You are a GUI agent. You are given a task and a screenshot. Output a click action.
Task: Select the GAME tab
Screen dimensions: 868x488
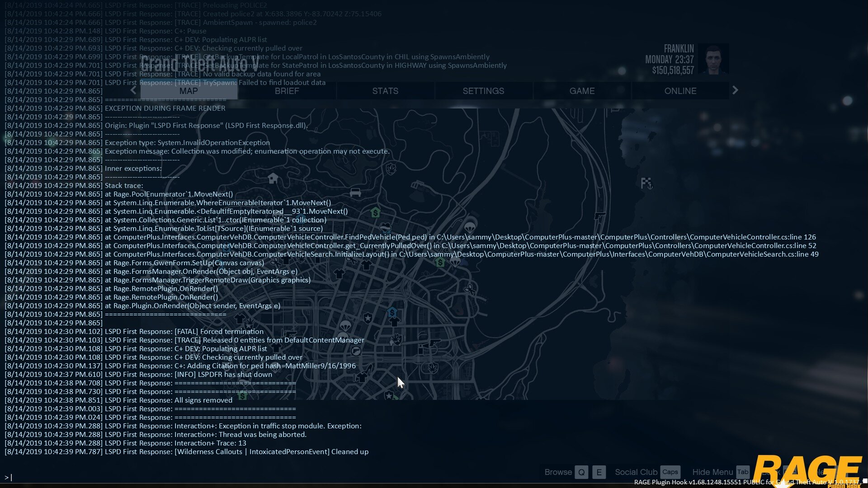pyautogui.click(x=582, y=91)
